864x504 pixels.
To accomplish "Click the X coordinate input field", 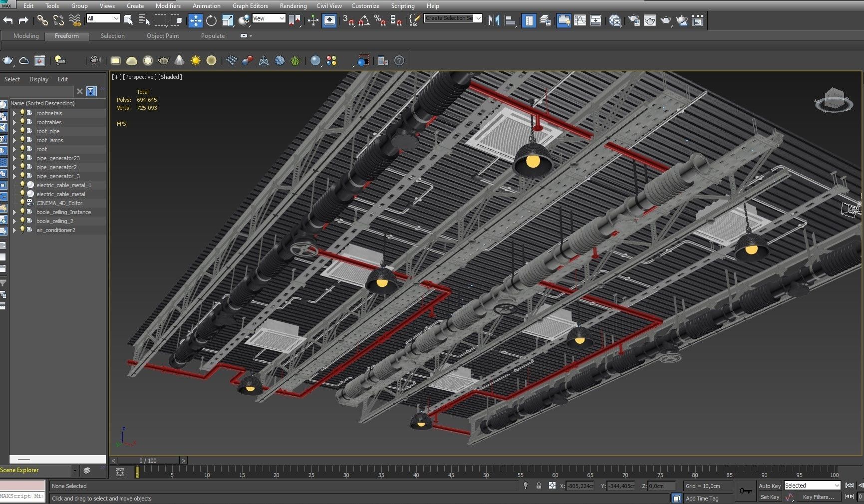I will tap(580, 486).
